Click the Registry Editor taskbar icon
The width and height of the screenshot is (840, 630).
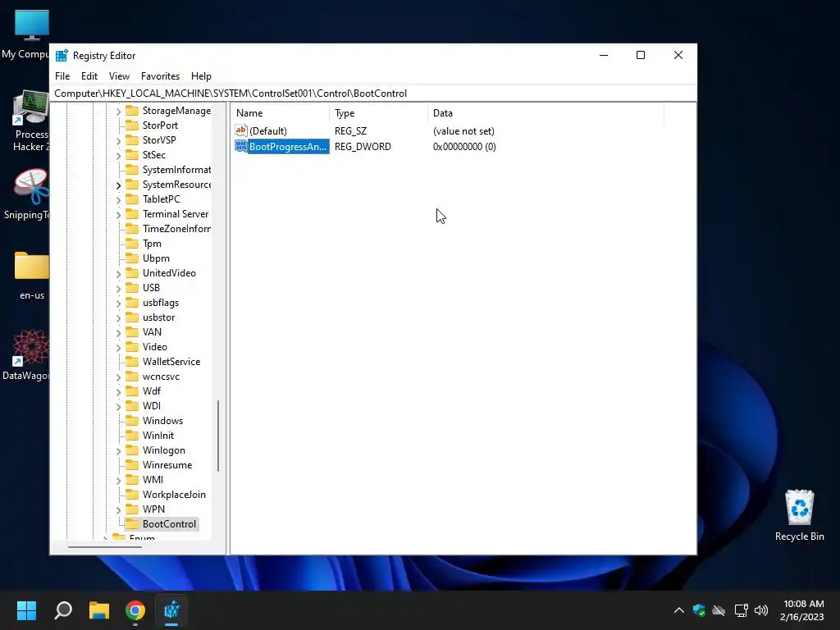[x=172, y=610]
